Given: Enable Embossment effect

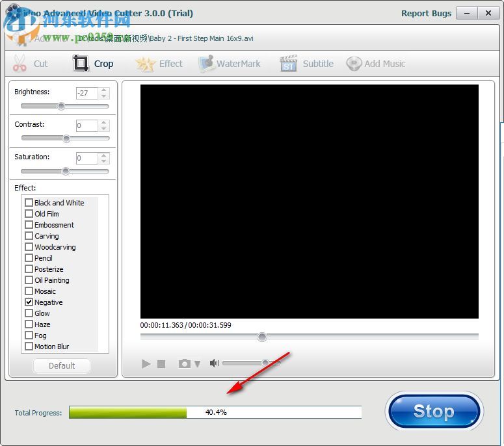Looking at the screenshot, I should tap(29, 224).
